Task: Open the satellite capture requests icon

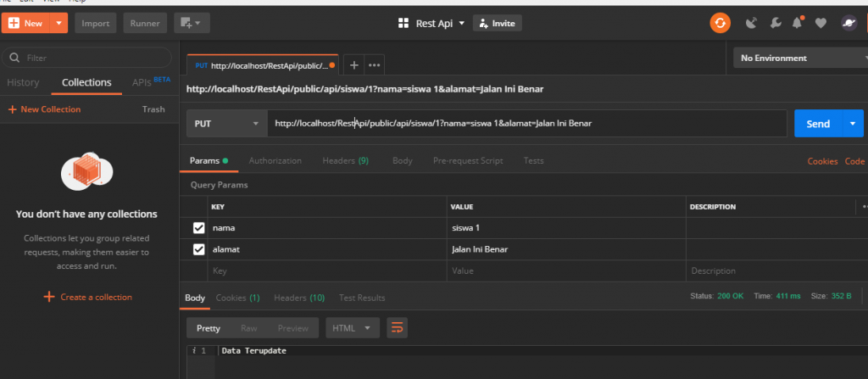Action: pyautogui.click(x=751, y=24)
